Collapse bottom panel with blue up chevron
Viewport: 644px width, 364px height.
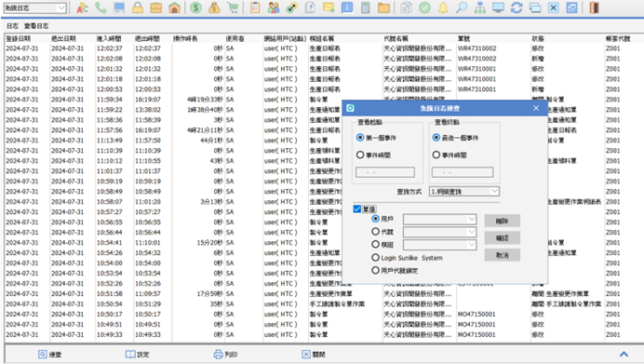(624, 354)
